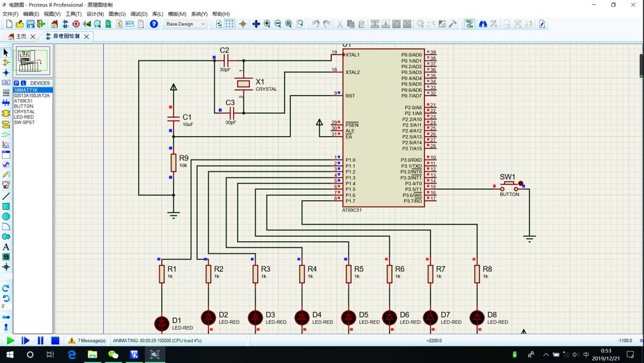644x363 pixels.
Task: Select the 2D Text letter A tool
Action: (x=6, y=247)
